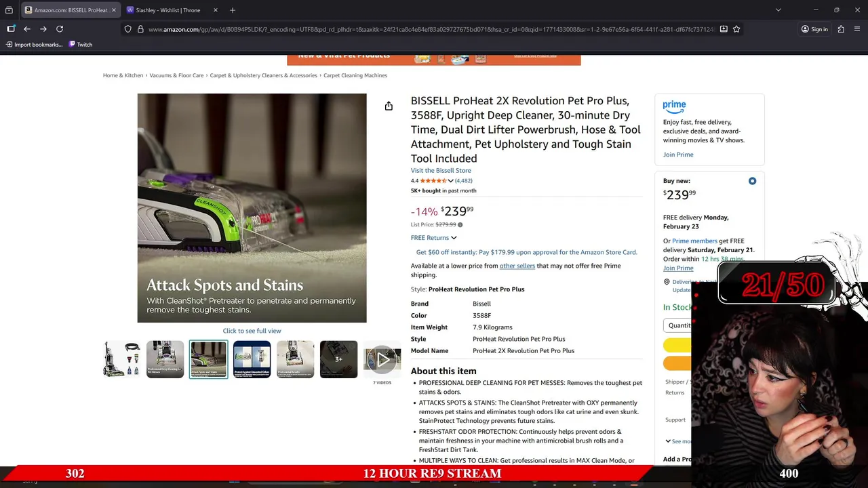The height and width of the screenshot is (488, 868).
Task: Click the yellow Add to Cart button
Action: [x=677, y=345]
